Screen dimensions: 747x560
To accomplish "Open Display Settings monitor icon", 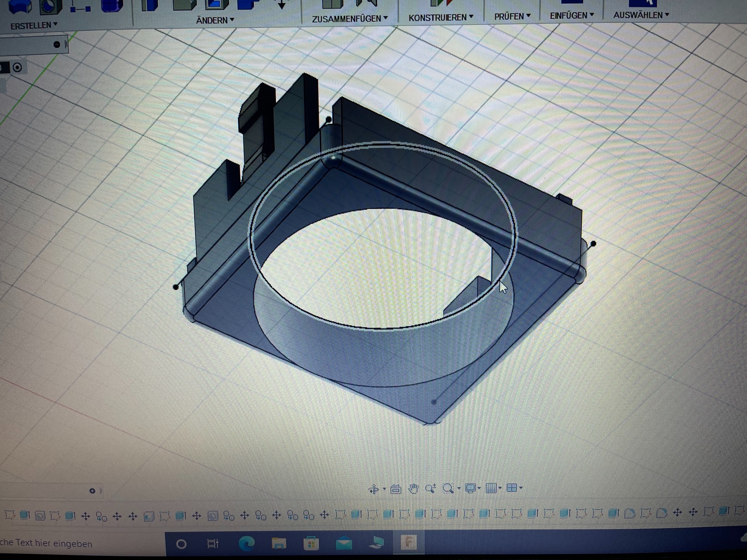I will 471,489.
